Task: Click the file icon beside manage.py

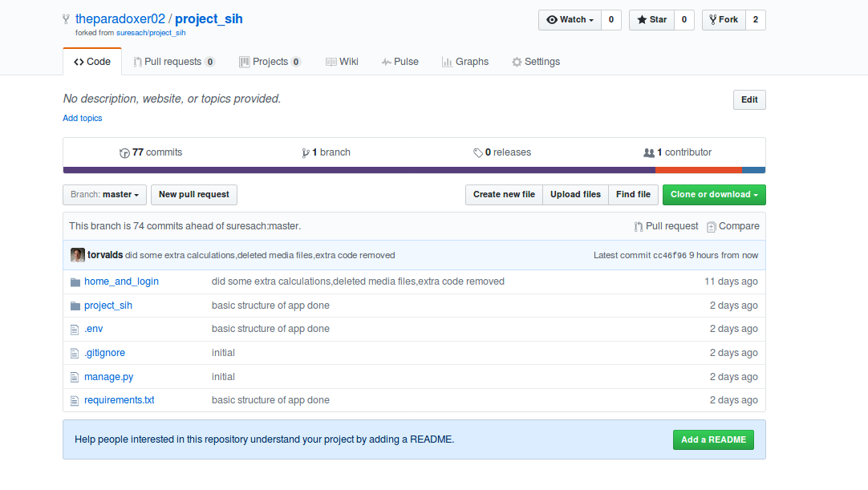Action: pos(75,377)
